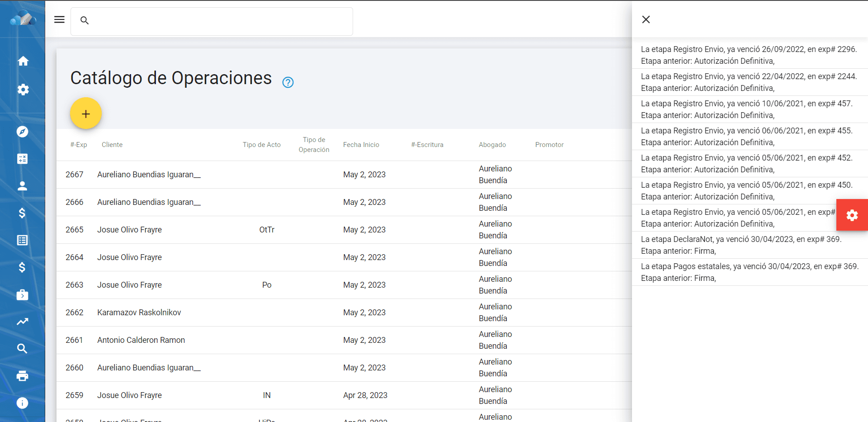Click inside the top search field
Screen dimensions: 868x422
(x=217, y=21)
